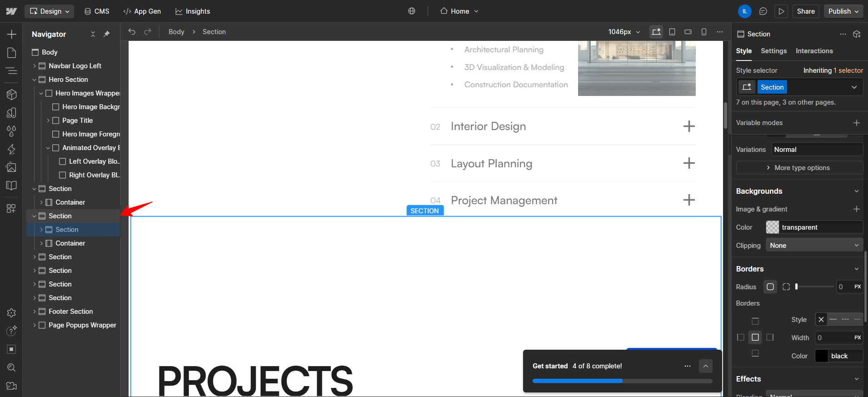Select the tablet breakpoint
This screenshot has width=868, height=397.
click(672, 32)
